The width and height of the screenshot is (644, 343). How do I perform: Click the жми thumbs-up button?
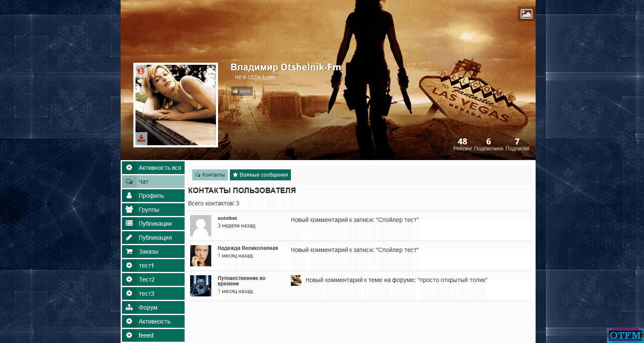pyautogui.click(x=242, y=91)
